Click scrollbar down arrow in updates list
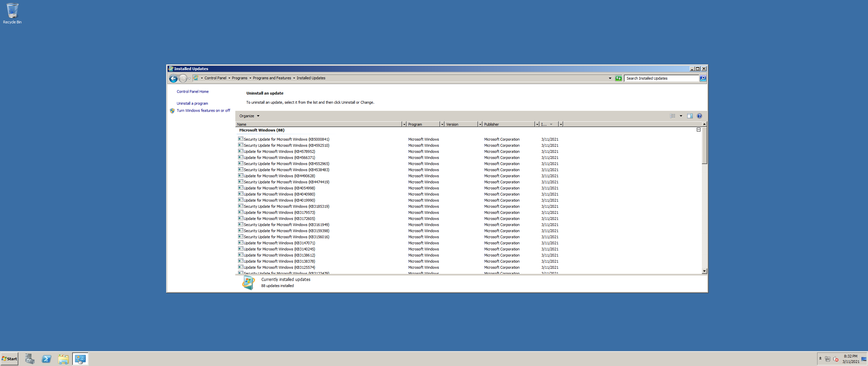868x366 pixels. (x=704, y=271)
